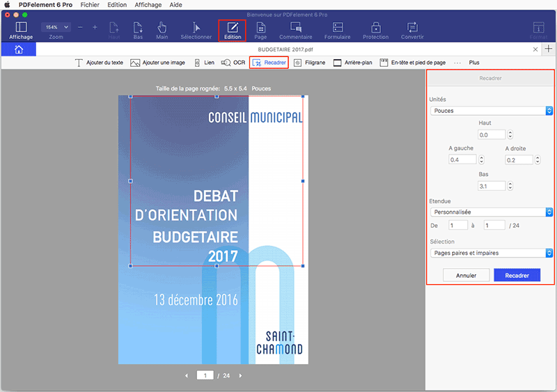Open the Protection tools
Image resolution: width=557 pixels, height=392 pixels.
coord(375,31)
